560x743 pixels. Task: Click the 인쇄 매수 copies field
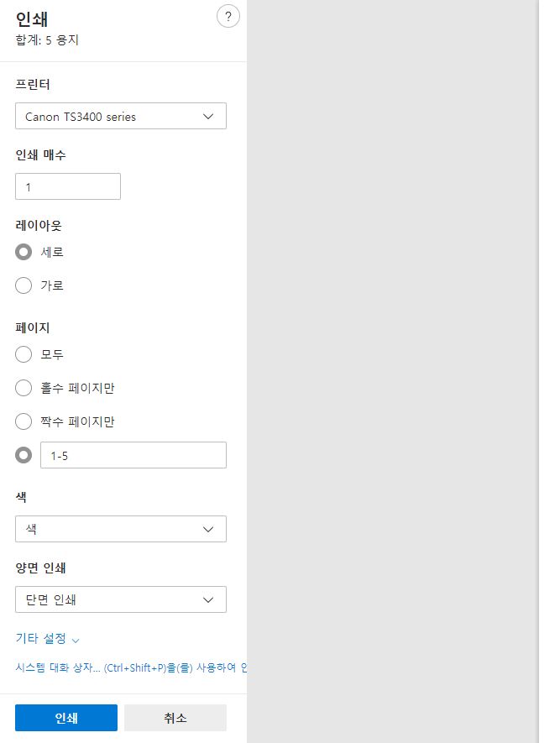point(67,186)
